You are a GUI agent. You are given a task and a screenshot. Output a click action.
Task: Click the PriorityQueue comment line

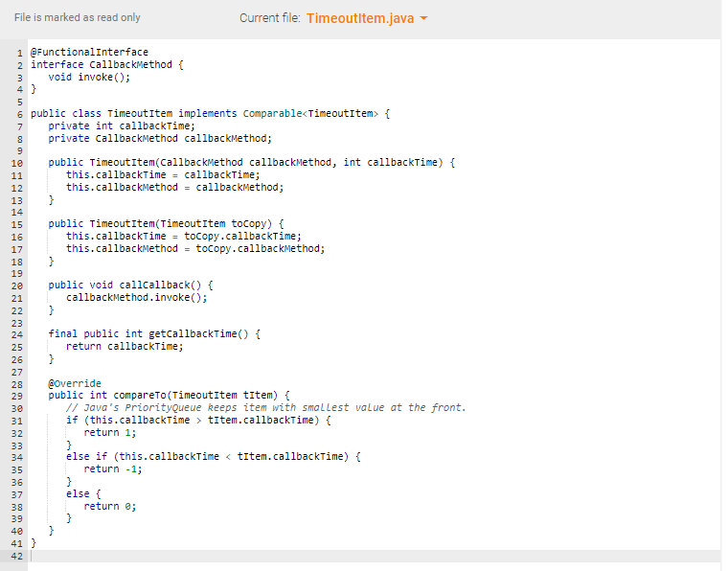point(266,407)
